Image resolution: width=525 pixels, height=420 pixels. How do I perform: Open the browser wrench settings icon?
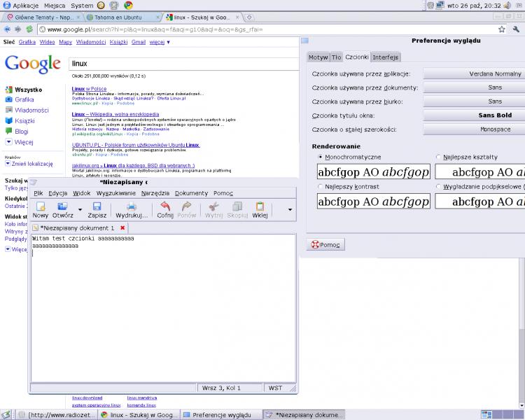(x=517, y=29)
